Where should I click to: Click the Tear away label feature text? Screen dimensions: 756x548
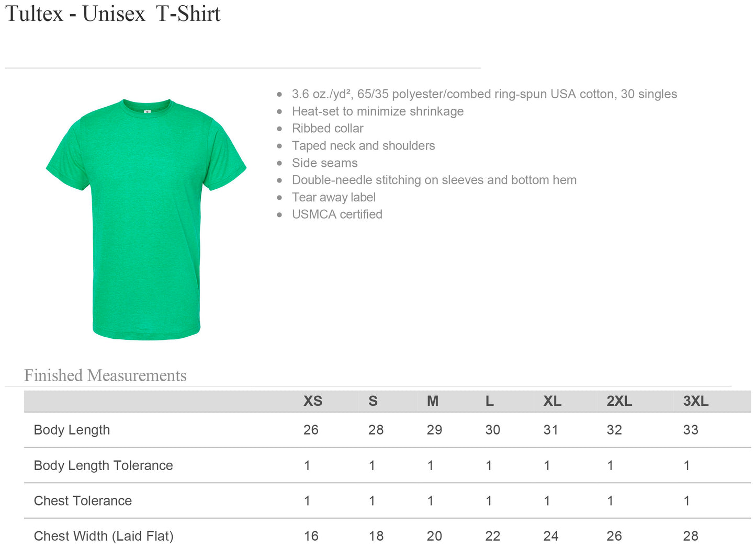[334, 197]
